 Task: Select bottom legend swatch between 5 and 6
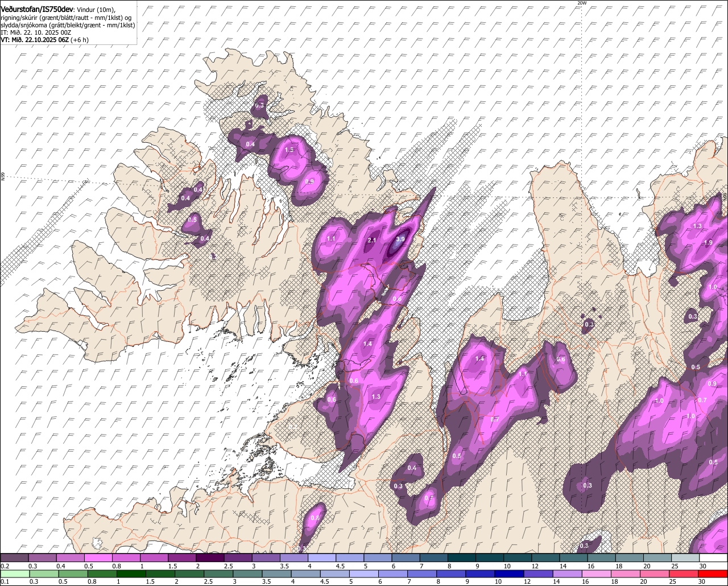coord(364,574)
